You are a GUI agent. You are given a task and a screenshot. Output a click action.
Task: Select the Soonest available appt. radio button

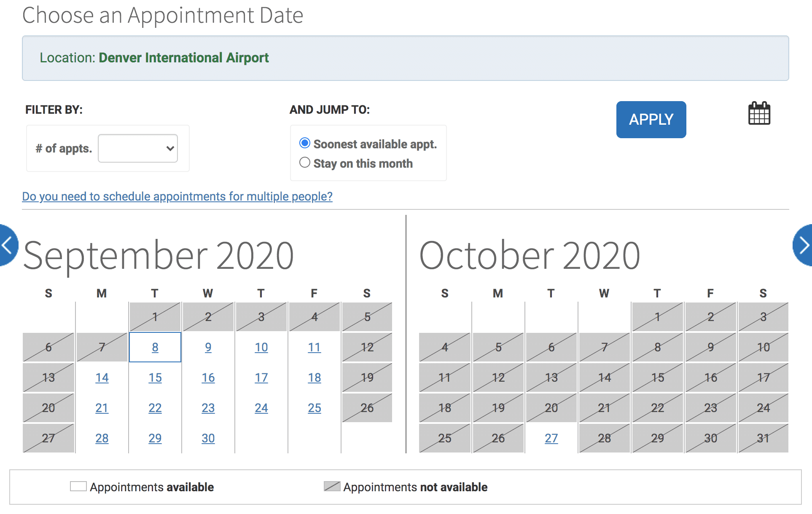click(304, 143)
